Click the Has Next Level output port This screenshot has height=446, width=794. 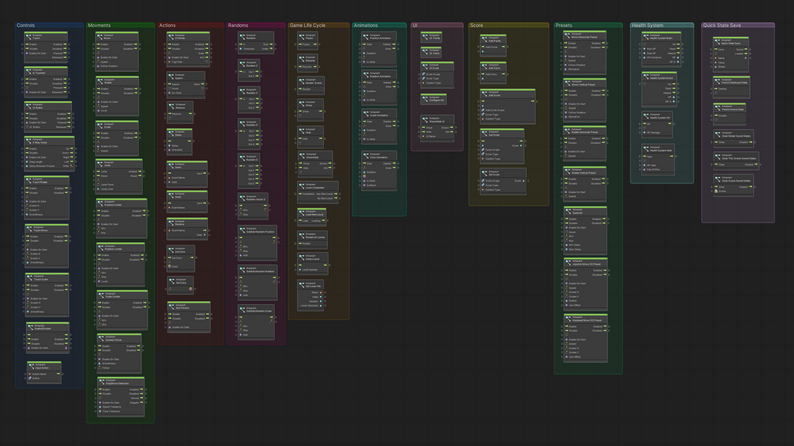click(335, 194)
